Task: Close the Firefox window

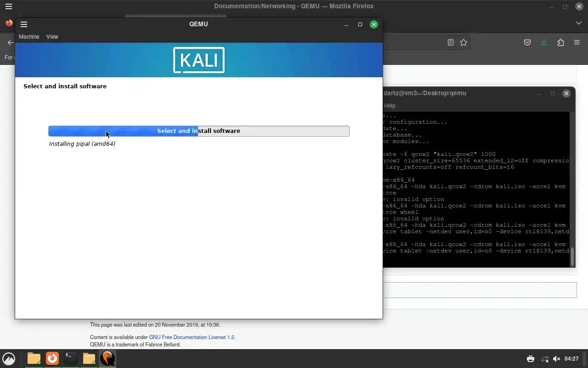Action: coord(579,6)
